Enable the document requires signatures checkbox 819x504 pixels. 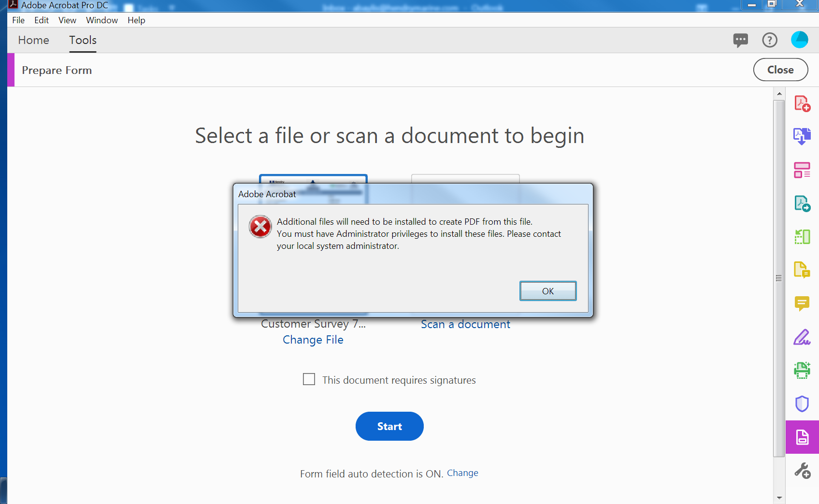(309, 379)
